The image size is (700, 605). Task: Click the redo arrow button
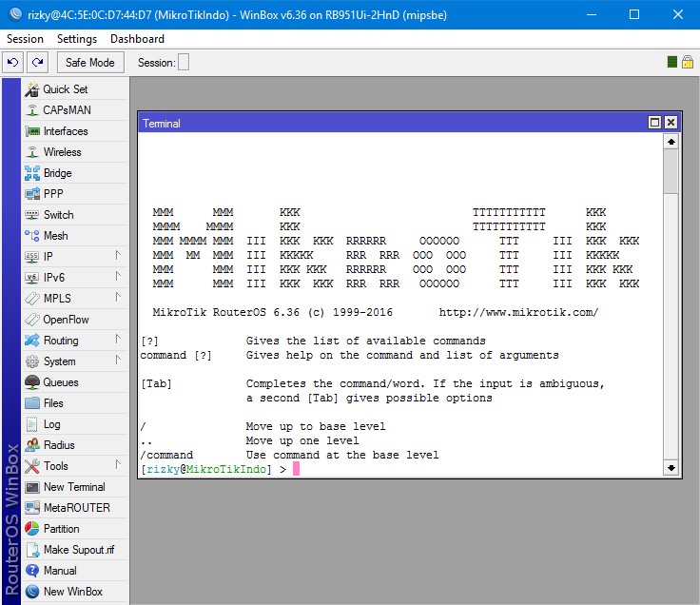pyautogui.click(x=37, y=63)
